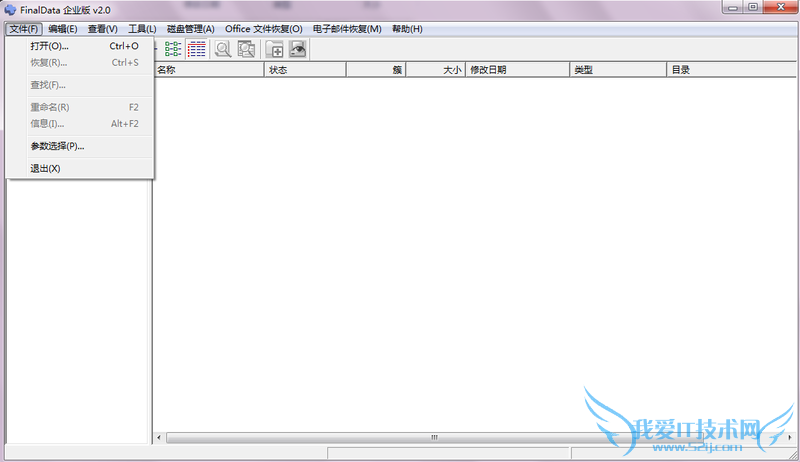The width and height of the screenshot is (800, 462).
Task: Select 退出(X) to exit
Action: click(80, 168)
